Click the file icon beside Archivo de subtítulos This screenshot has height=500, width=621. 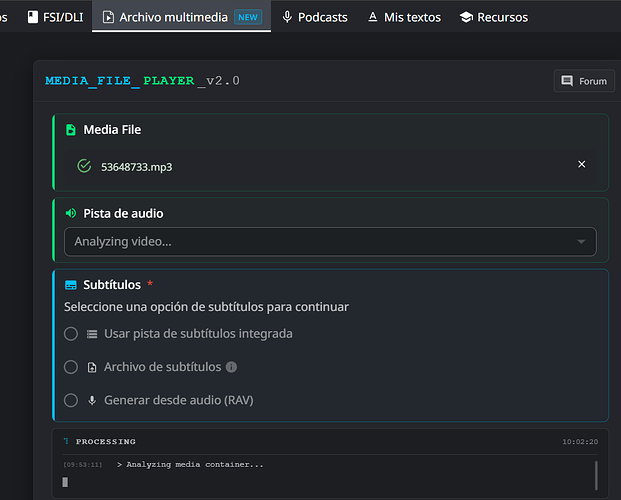92,367
